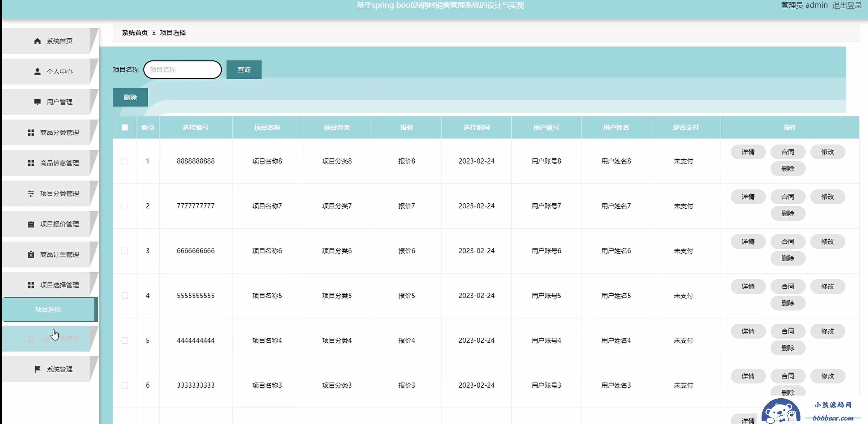Click the home icon beside 系统首页

[37, 41]
